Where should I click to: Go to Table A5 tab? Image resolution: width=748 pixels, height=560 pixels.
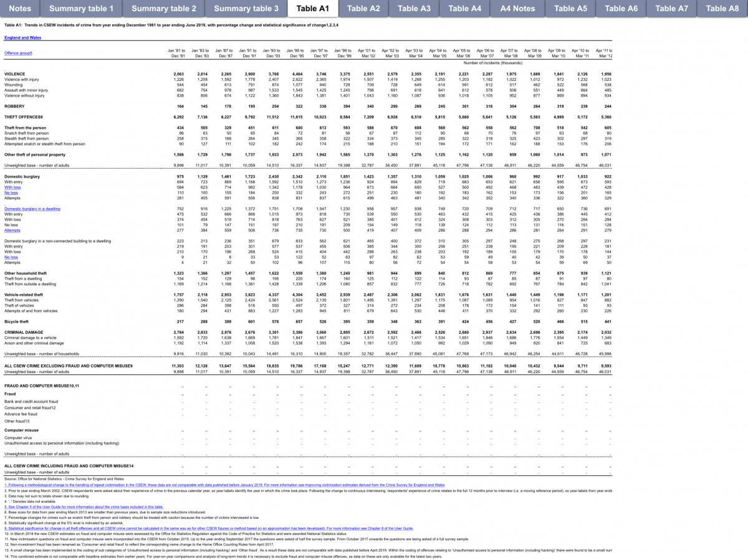pos(570,9)
